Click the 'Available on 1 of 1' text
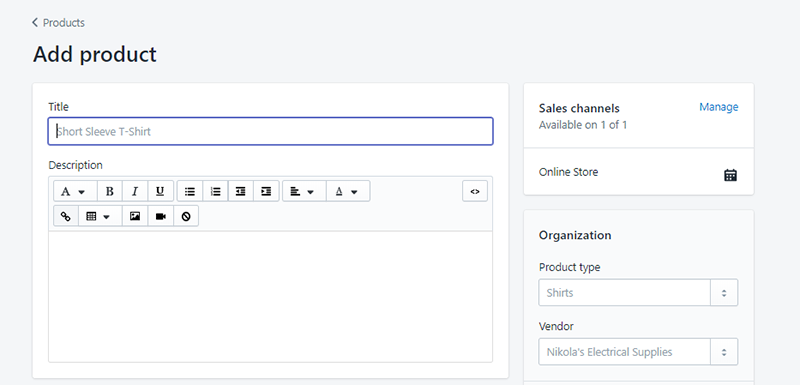The height and width of the screenshot is (385, 800). [x=583, y=125]
